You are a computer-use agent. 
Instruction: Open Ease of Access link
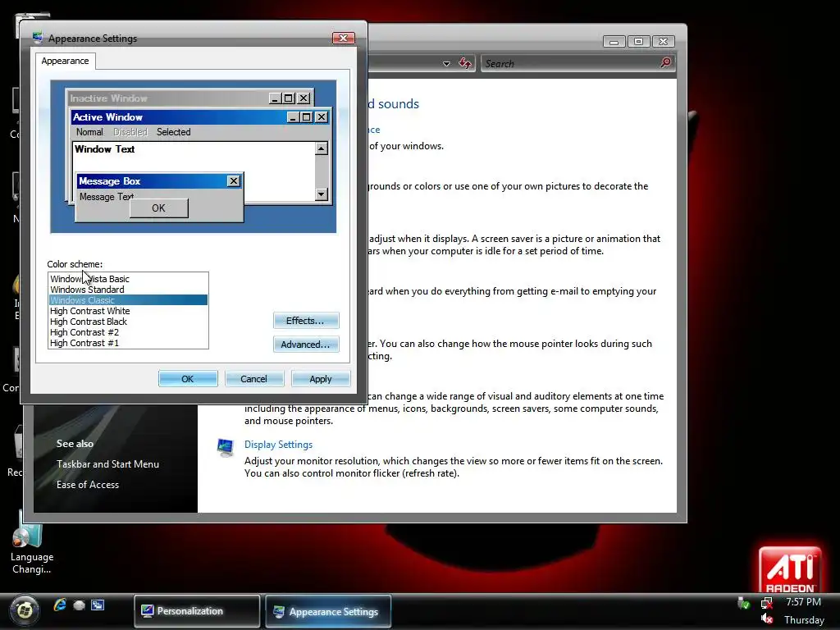click(x=88, y=484)
